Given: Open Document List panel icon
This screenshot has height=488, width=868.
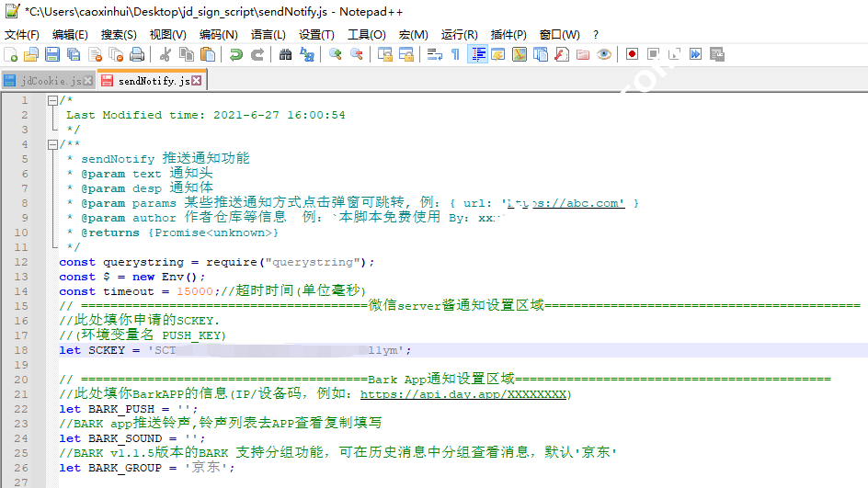Looking at the screenshot, I should coord(541,54).
